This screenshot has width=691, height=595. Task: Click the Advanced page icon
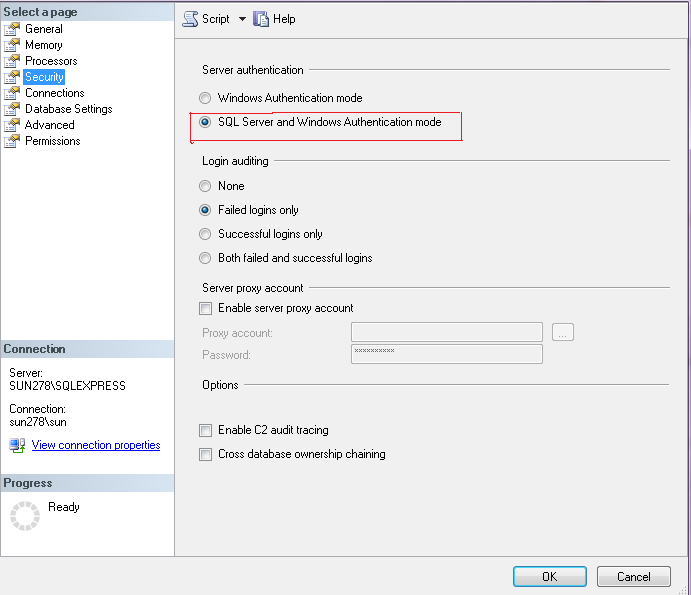(x=12, y=125)
